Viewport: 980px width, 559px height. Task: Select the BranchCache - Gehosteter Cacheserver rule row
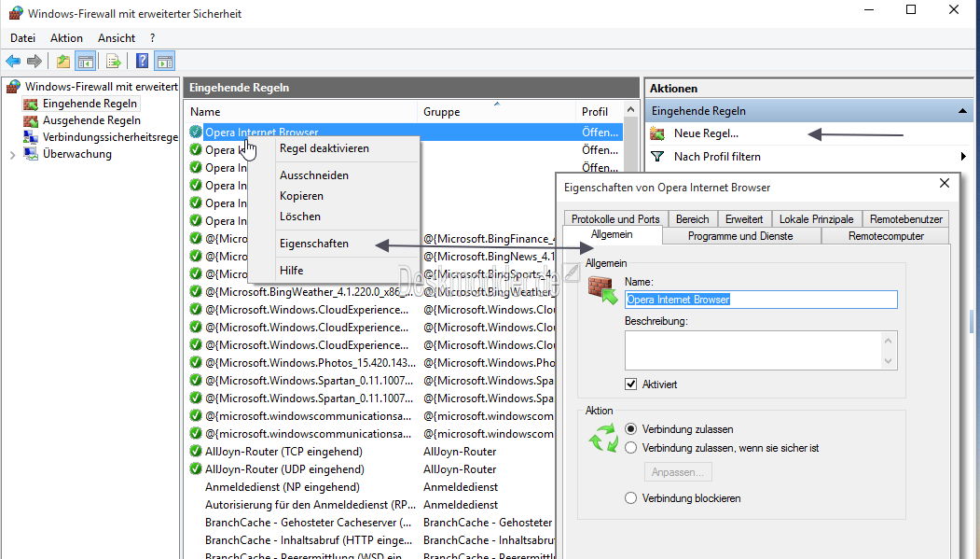point(370,522)
